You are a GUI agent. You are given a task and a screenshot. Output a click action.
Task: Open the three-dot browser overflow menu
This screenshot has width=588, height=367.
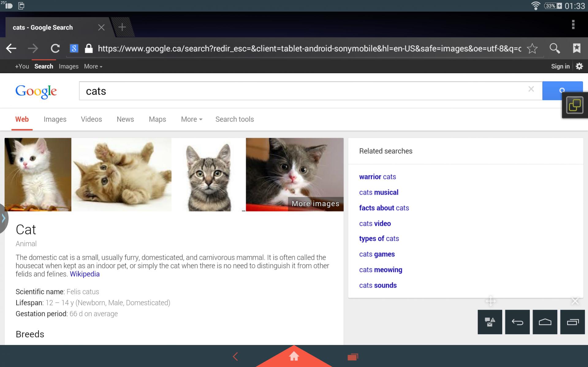tap(573, 24)
